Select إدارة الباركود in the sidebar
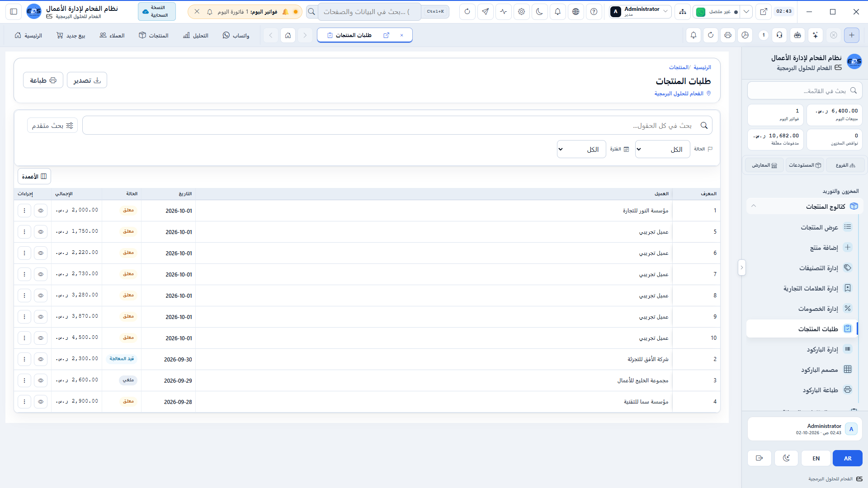This screenshot has height=488, width=868. point(803,349)
